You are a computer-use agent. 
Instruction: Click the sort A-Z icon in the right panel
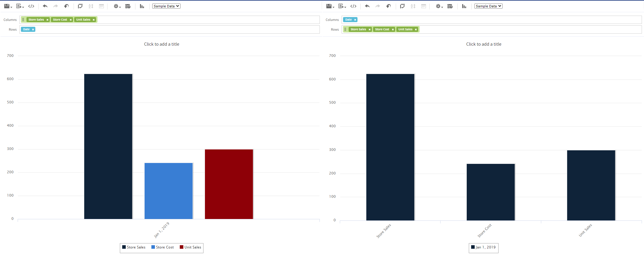tap(413, 6)
